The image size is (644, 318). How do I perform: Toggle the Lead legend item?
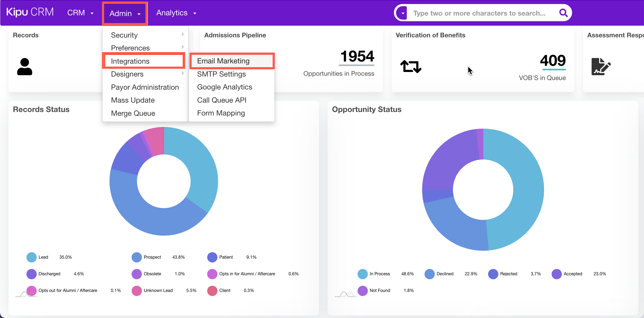43,257
